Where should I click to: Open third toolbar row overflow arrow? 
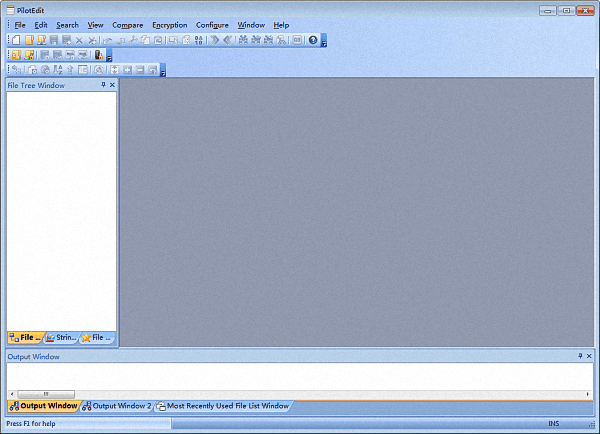pyautogui.click(x=163, y=72)
